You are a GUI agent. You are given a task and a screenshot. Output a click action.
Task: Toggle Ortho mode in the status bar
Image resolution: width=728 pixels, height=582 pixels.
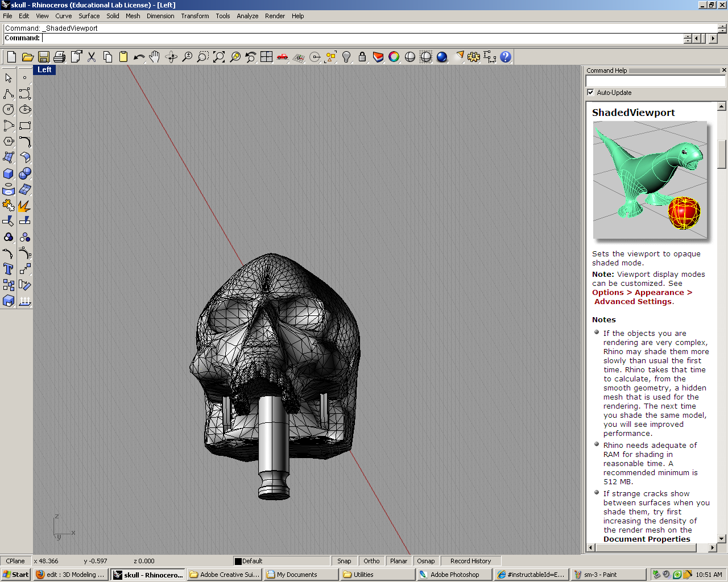pyautogui.click(x=371, y=561)
